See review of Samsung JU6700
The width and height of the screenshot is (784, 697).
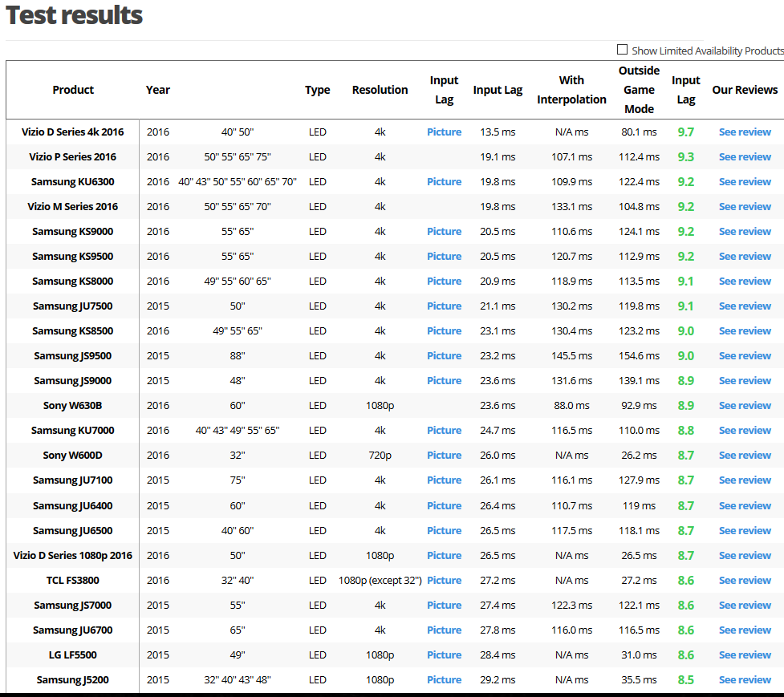click(745, 630)
